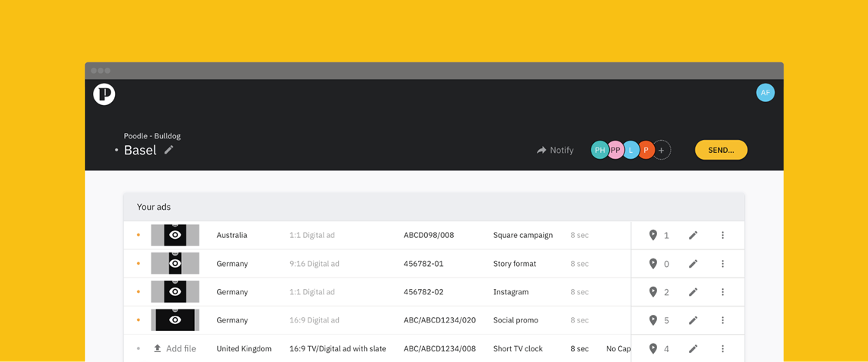
Task: Click the 9:16 Digital ad format cell
Action: (314, 264)
